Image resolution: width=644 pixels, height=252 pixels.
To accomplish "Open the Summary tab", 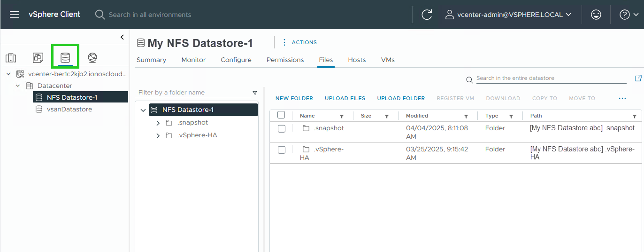I will (x=151, y=60).
